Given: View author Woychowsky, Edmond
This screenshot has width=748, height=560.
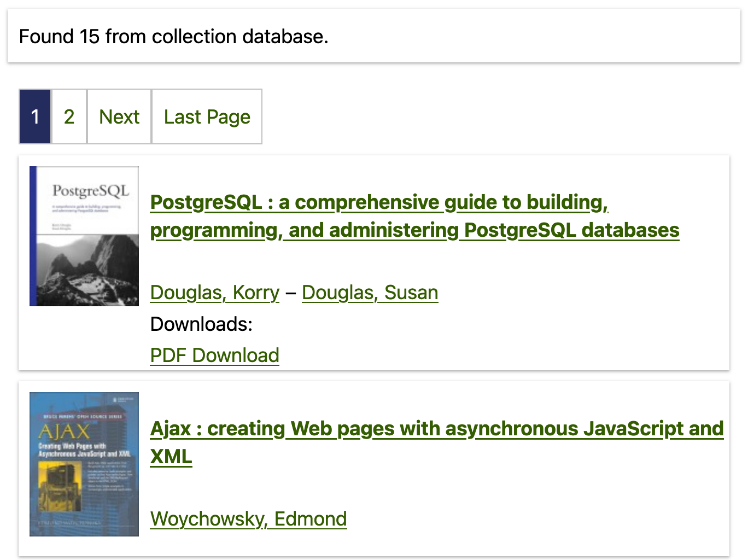Looking at the screenshot, I should 249,519.
